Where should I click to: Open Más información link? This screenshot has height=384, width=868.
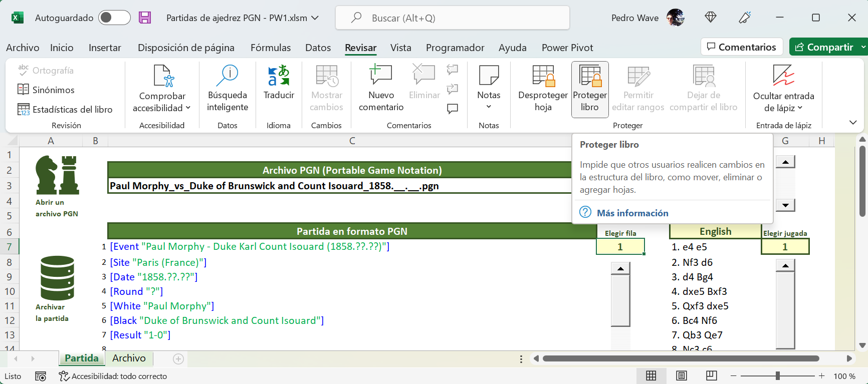coord(632,213)
